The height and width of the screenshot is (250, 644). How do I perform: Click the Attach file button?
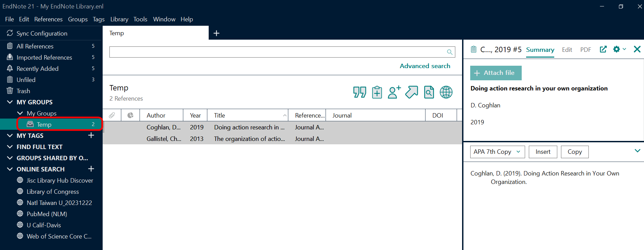[x=496, y=73]
